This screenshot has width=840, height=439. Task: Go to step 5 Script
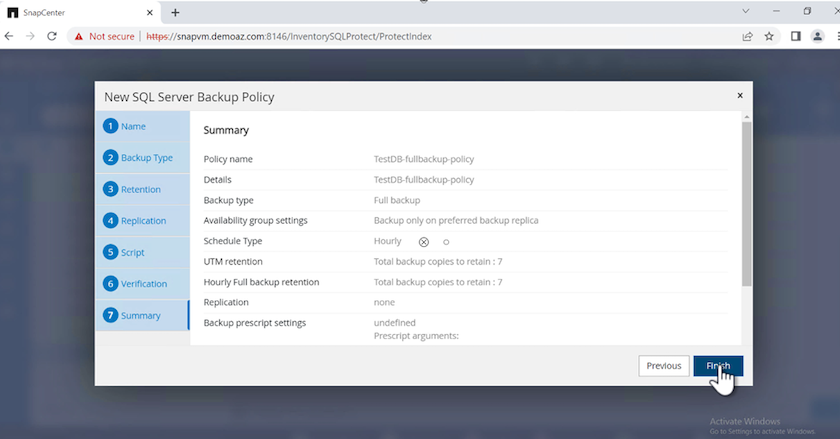142,252
